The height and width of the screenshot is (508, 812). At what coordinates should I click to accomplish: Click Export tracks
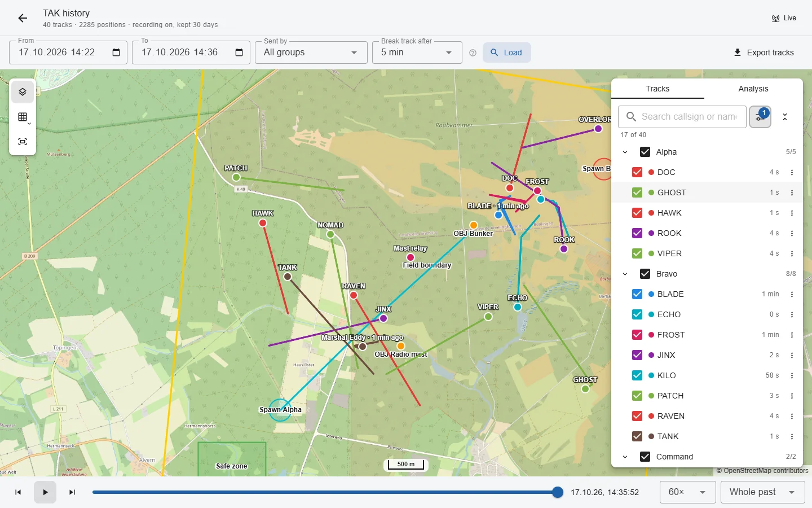click(764, 52)
